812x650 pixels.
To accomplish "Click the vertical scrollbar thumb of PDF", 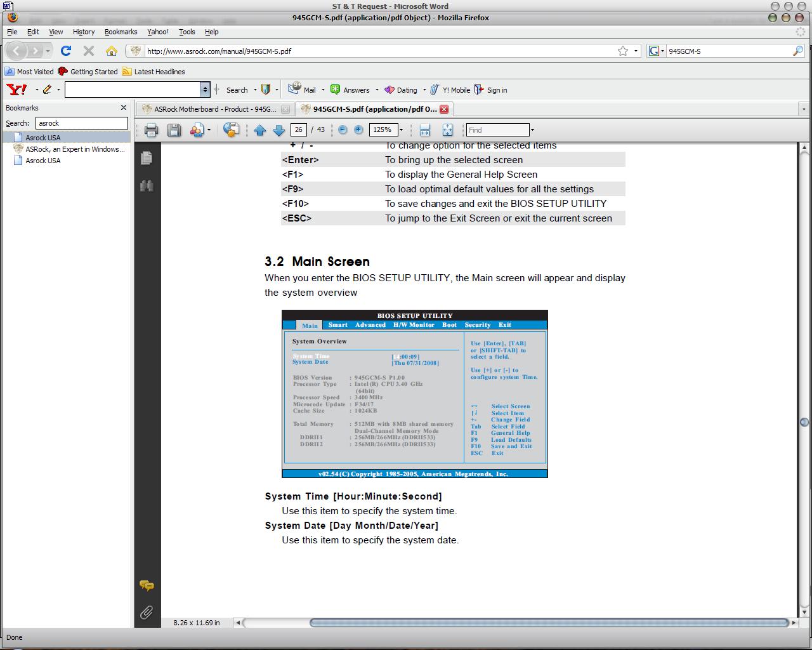I will pos(804,422).
